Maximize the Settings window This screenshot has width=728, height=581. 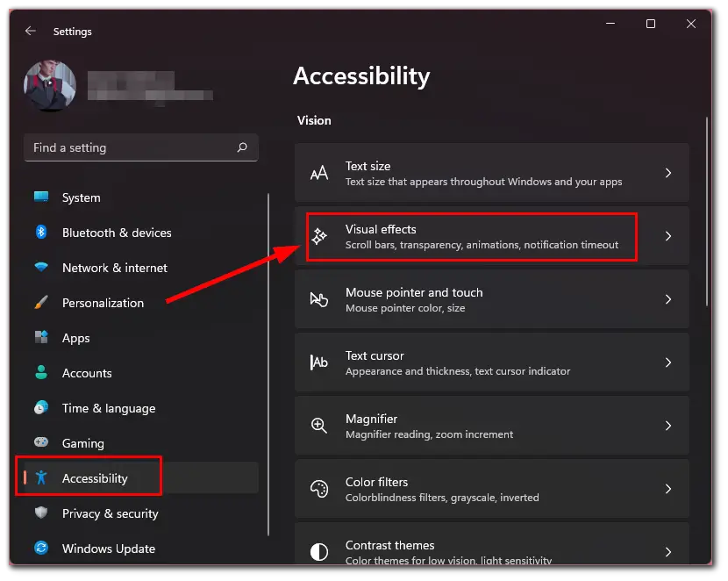(651, 23)
